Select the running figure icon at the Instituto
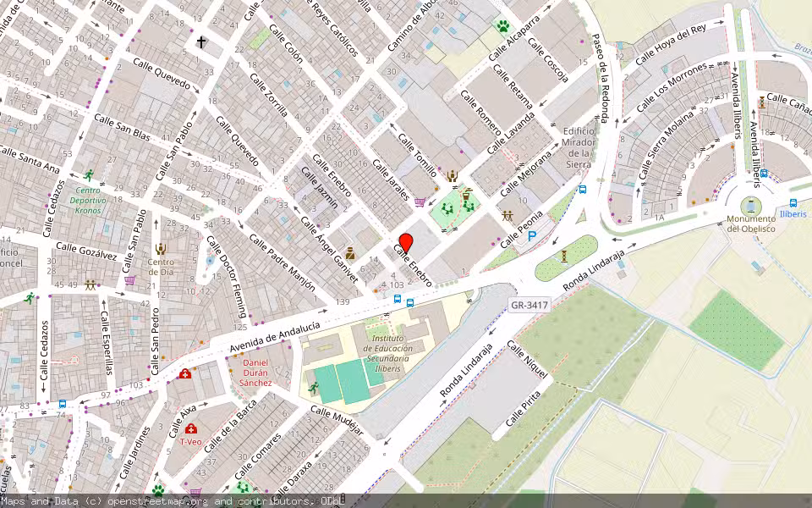Viewport: 812px width, 508px height. coord(314,388)
